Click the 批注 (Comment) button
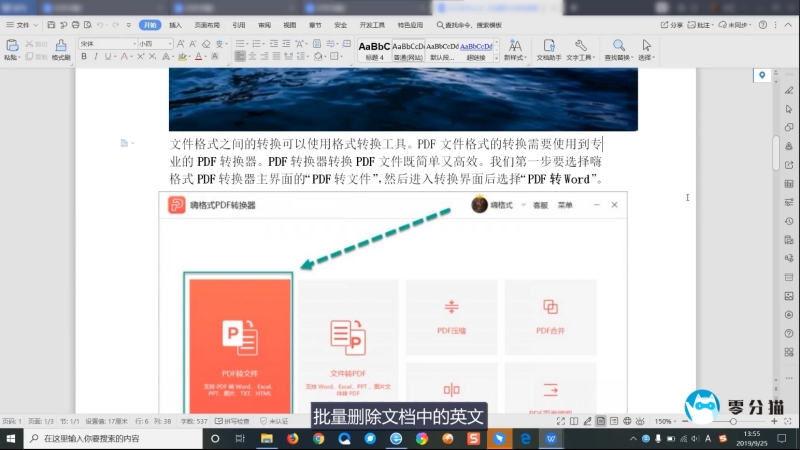Screen dimensions: 800x450 coord(706,24)
